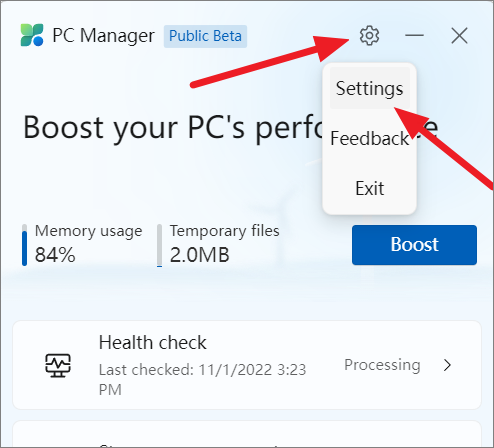Image resolution: width=494 pixels, height=448 pixels.
Task: Choose Feedback in the gear menu
Action: coord(369,138)
